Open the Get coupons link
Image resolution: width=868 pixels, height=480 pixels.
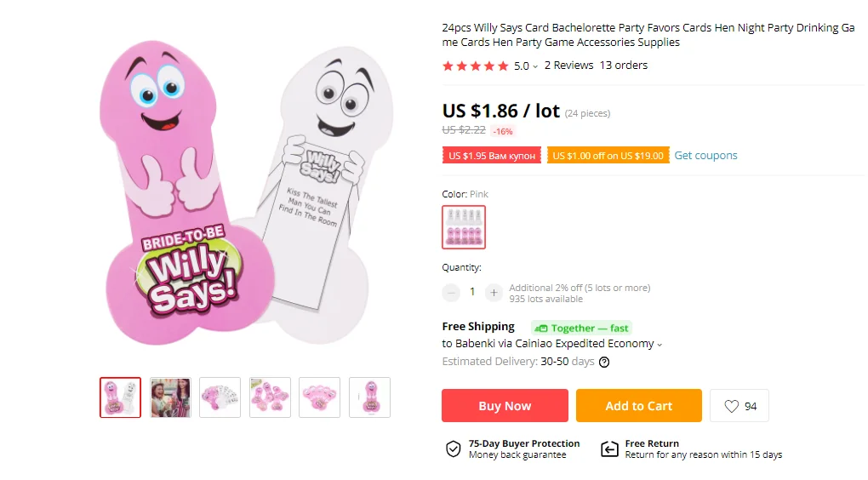tap(705, 156)
